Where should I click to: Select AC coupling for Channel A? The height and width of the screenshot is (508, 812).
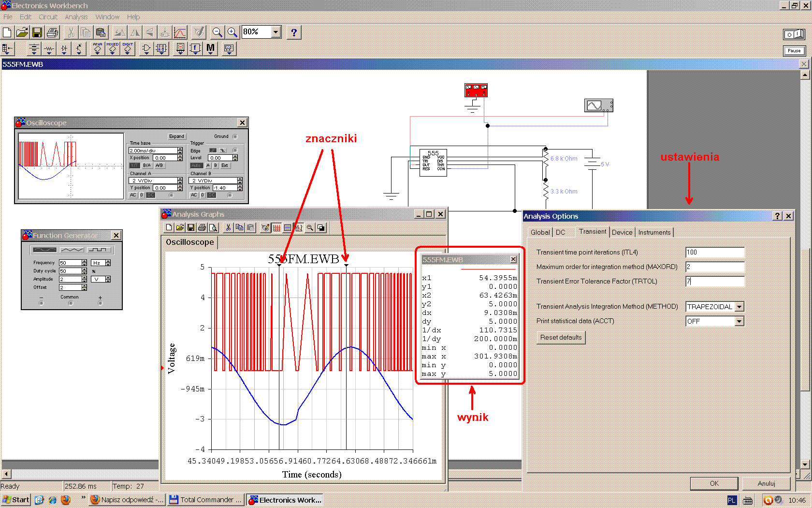coord(133,195)
